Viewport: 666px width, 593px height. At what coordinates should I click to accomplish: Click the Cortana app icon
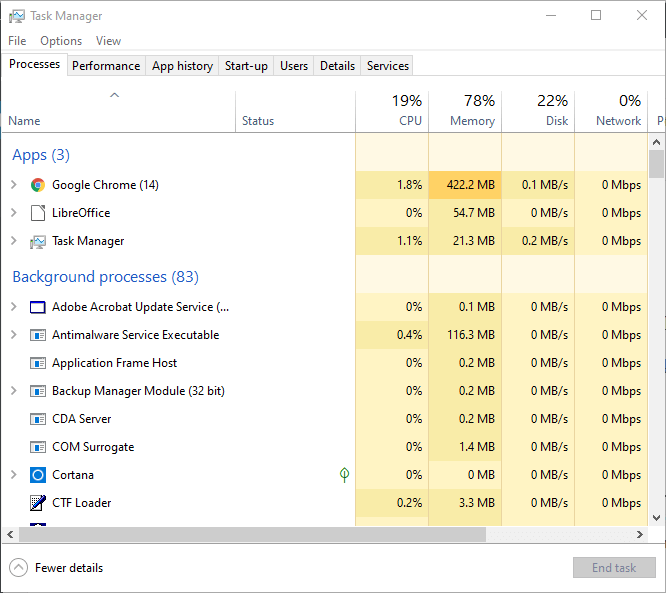coord(38,475)
